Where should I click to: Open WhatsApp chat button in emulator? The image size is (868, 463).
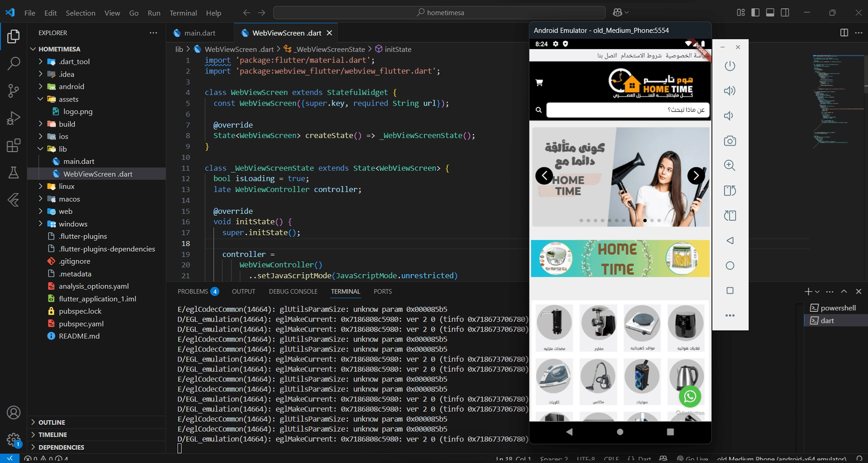[690, 396]
